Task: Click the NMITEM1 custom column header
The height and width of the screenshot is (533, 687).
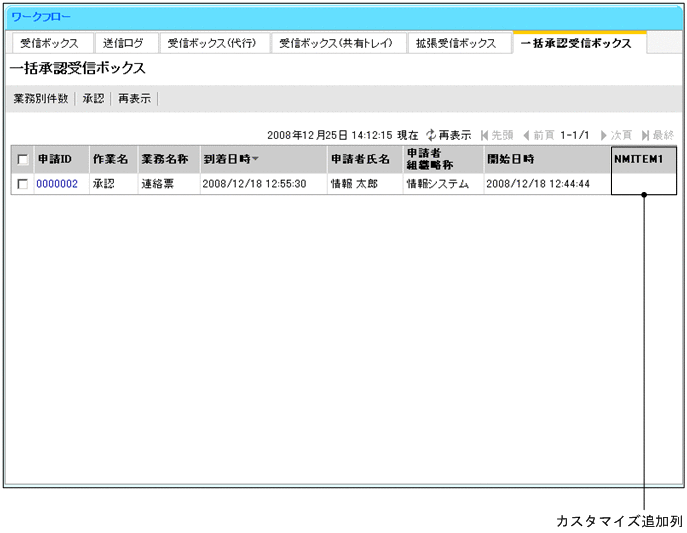Action: [x=640, y=158]
